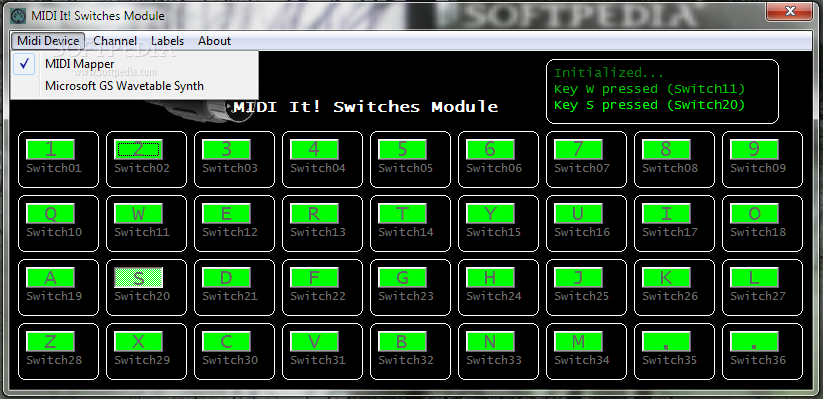Click the 'MIDI It! Switches Module' heading
The image size is (823, 399).
tap(366, 107)
